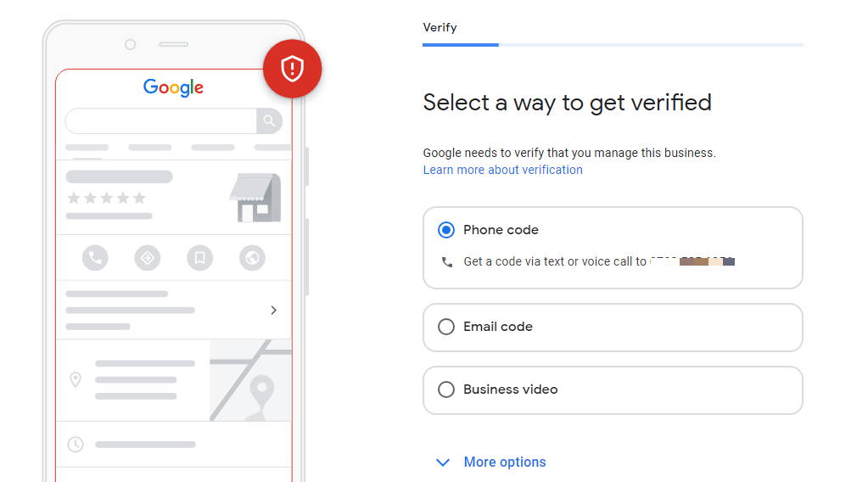
Task: Click the map thumbnail in phone mockup
Action: pos(250,380)
